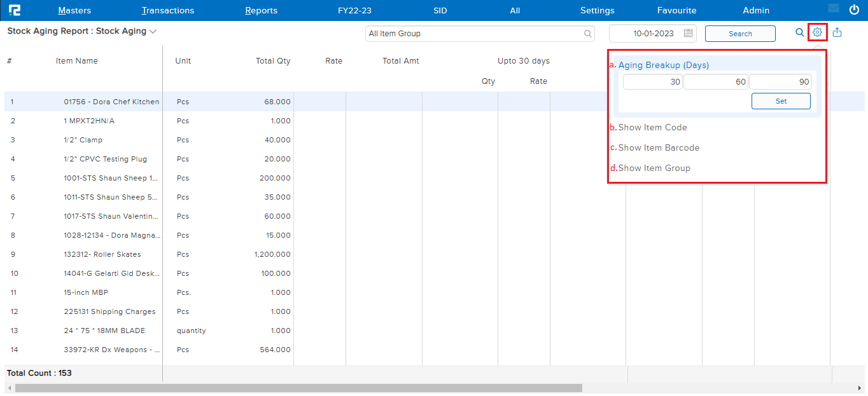This screenshot has width=868, height=396.
Task: Click the magnifier search icon beside Search button
Action: [x=800, y=33]
